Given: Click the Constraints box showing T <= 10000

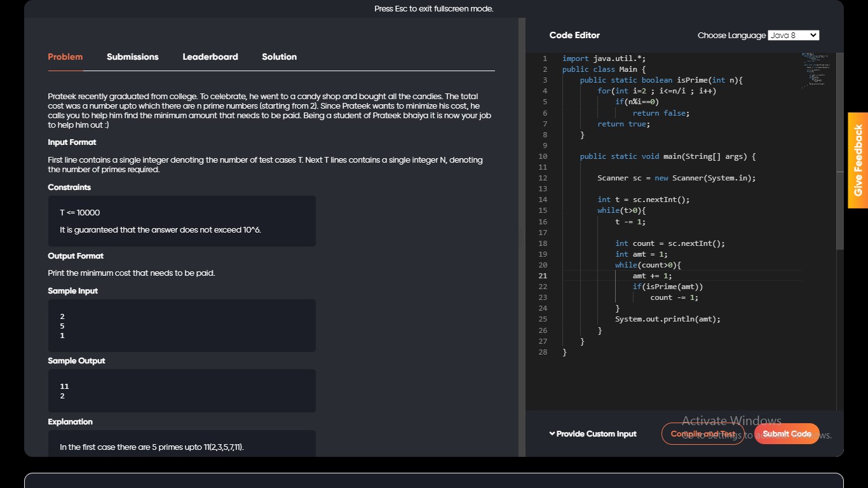Looking at the screenshot, I should pyautogui.click(x=182, y=221).
